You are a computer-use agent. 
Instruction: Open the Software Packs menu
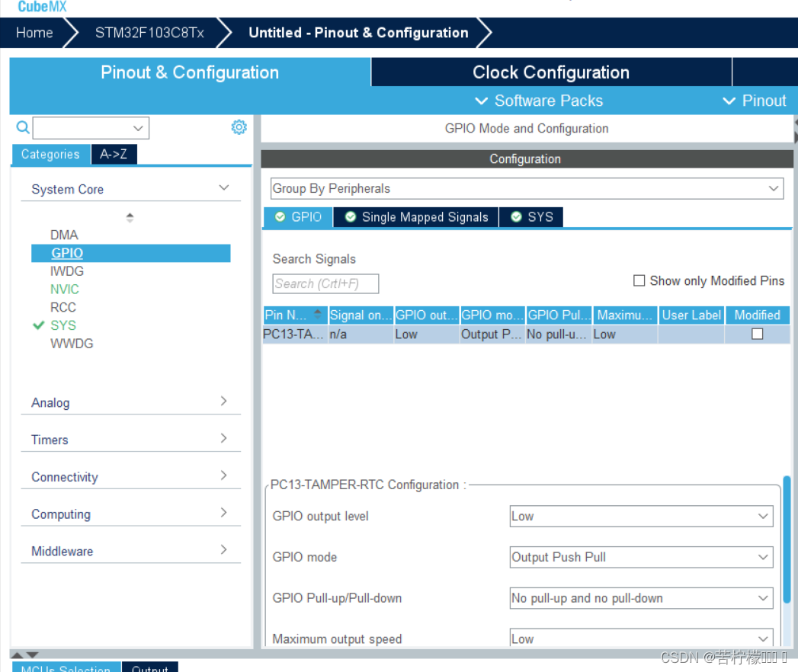pyautogui.click(x=539, y=101)
